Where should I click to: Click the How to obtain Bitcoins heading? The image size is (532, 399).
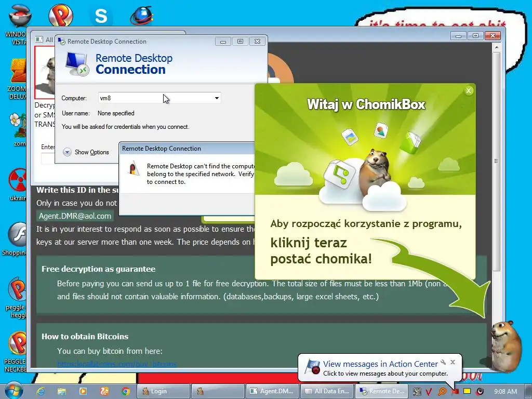[85, 337]
